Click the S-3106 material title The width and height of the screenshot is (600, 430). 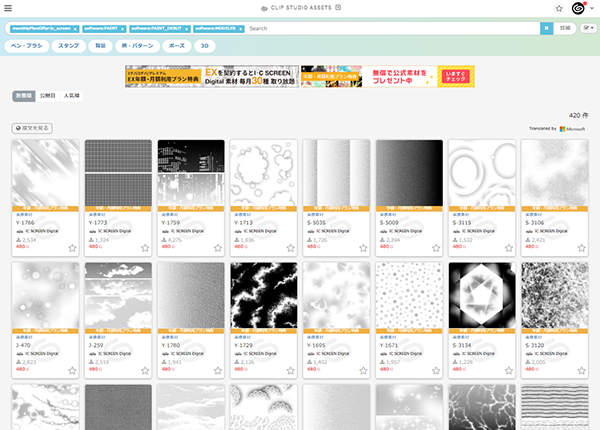[x=534, y=223]
